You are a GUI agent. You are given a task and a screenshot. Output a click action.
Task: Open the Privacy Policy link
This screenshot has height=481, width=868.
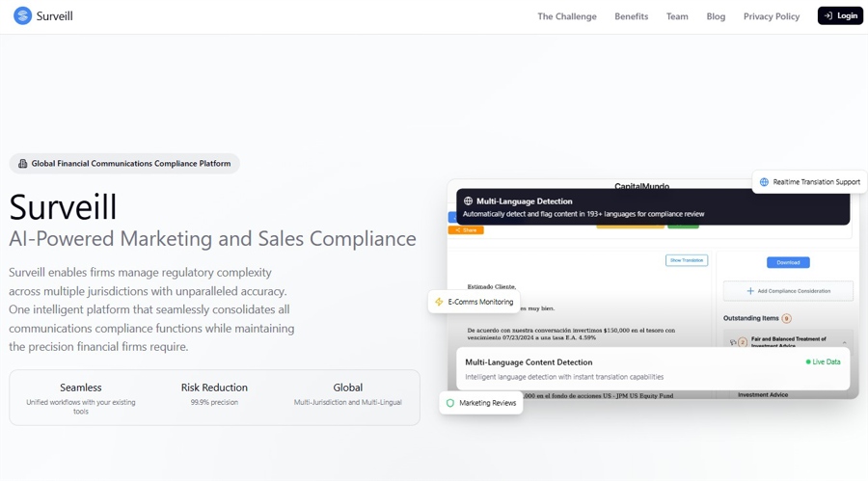tap(772, 16)
